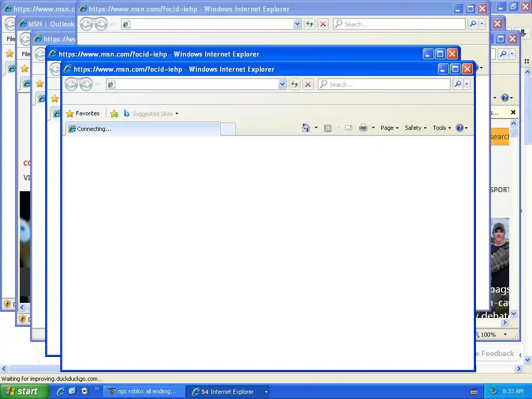Stop page loading in the front window
532x399 pixels.
tap(308, 84)
